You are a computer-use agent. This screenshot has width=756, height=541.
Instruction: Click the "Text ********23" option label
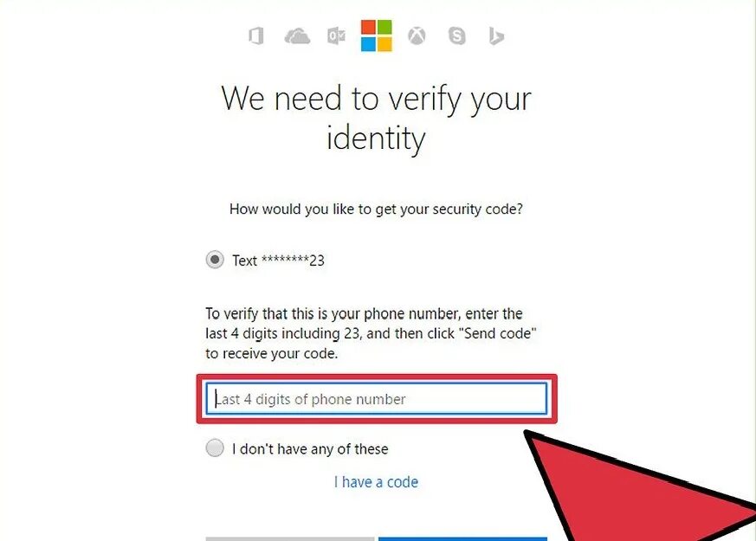[278, 261]
